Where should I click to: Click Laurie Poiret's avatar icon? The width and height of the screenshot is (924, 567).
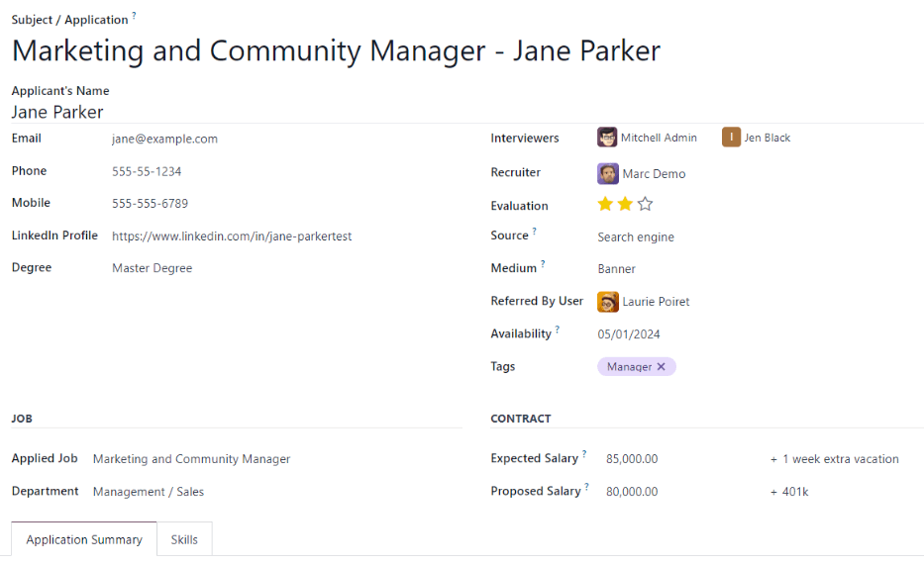[608, 302]
